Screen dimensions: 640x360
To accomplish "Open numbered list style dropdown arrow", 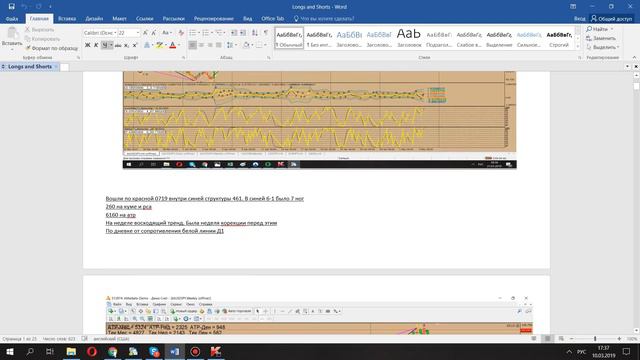I will click(212, 33).
